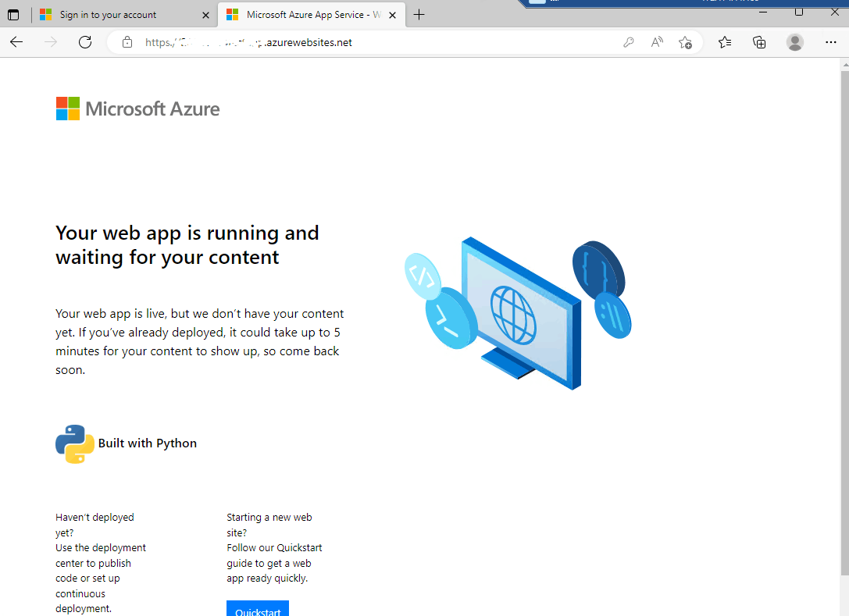Click the Python logo icon
Viewport: 849px width, 616px height.
tap(75, 444)
